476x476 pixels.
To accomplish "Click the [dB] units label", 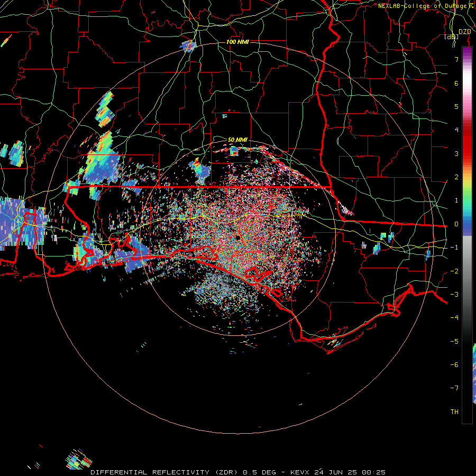I will pos(452,37).
